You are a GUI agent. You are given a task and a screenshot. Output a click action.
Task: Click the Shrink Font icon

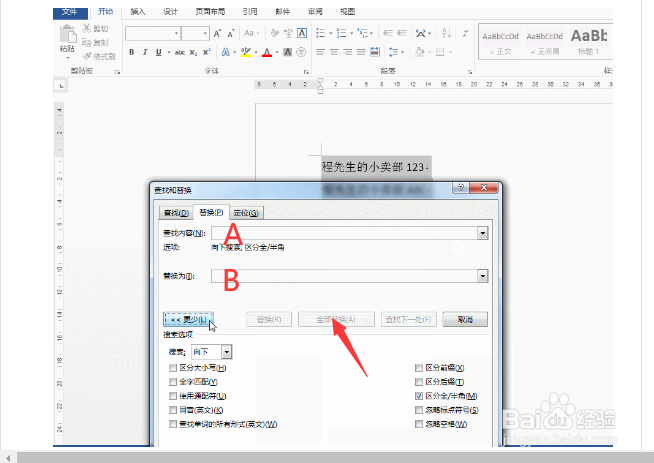(x=231, y=33)
